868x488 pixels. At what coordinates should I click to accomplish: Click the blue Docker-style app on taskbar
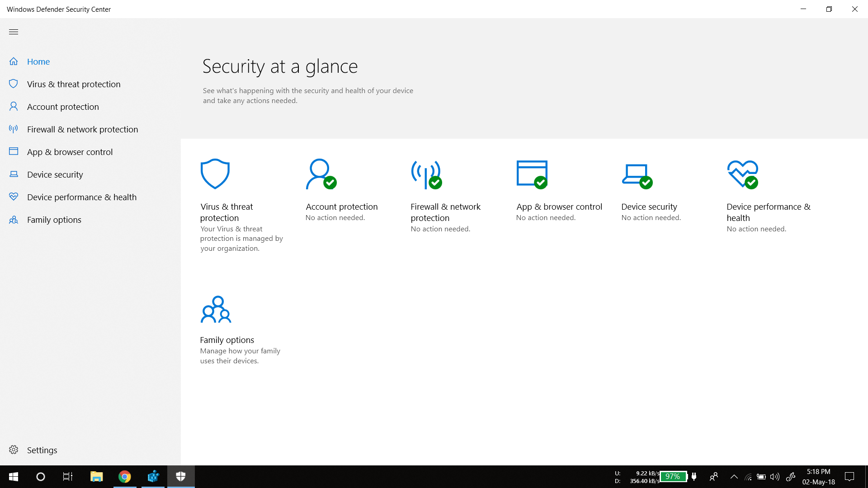pos(153,477)
